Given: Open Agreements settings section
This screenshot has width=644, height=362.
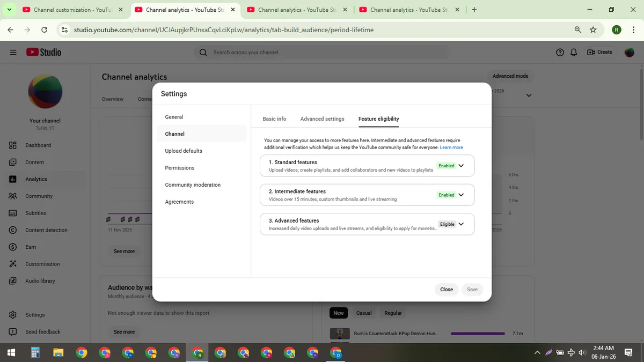Looking at the screenshot, I should click(x=202, y=202).
